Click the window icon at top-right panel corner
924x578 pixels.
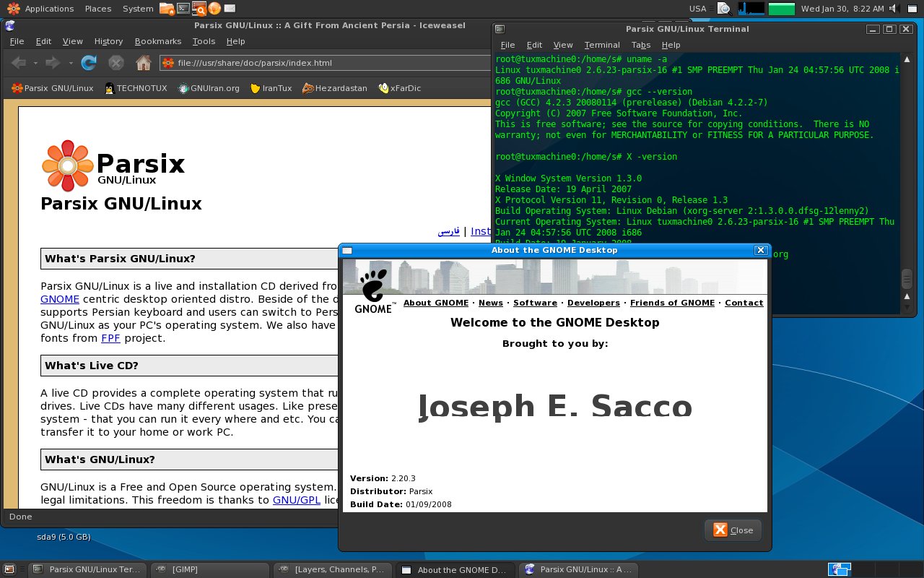pos(914,9)
